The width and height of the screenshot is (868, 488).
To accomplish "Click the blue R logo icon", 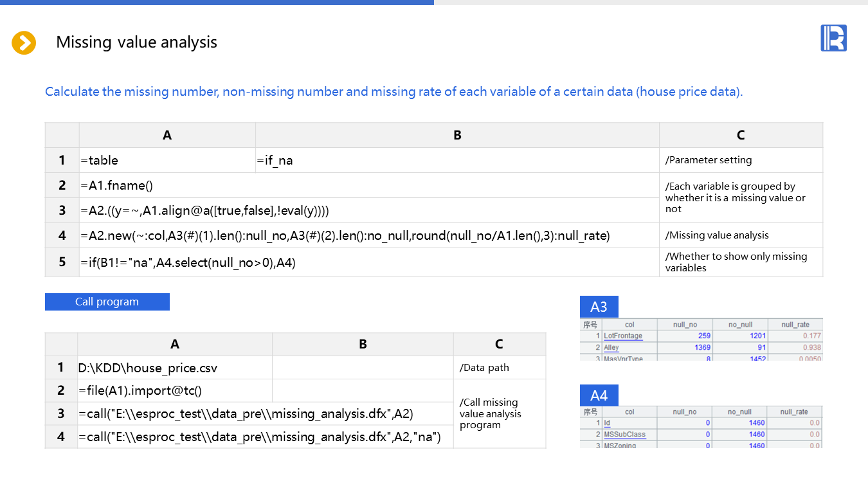I will click(833, 38).
